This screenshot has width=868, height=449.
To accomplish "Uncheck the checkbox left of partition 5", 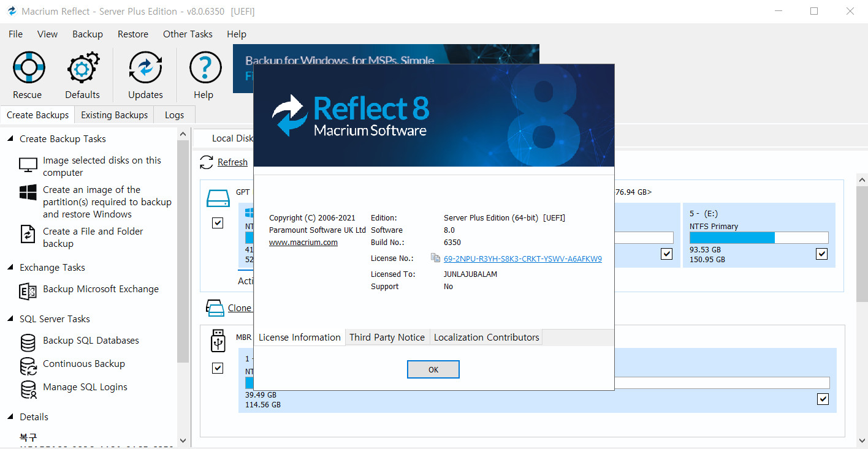I will (x=666, y=254).
